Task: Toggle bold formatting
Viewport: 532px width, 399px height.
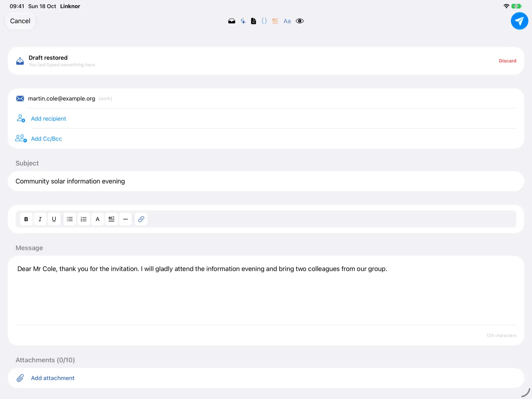Action: pyautogui.click(x=26, y=219)
